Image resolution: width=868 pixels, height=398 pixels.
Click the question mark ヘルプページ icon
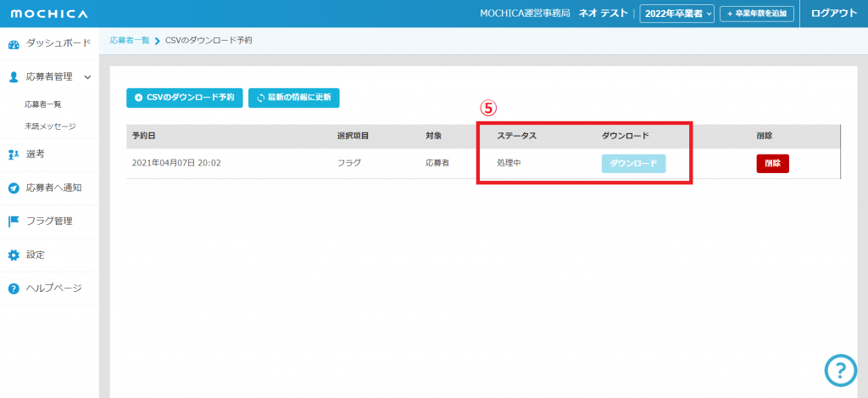tap(14, 289)
